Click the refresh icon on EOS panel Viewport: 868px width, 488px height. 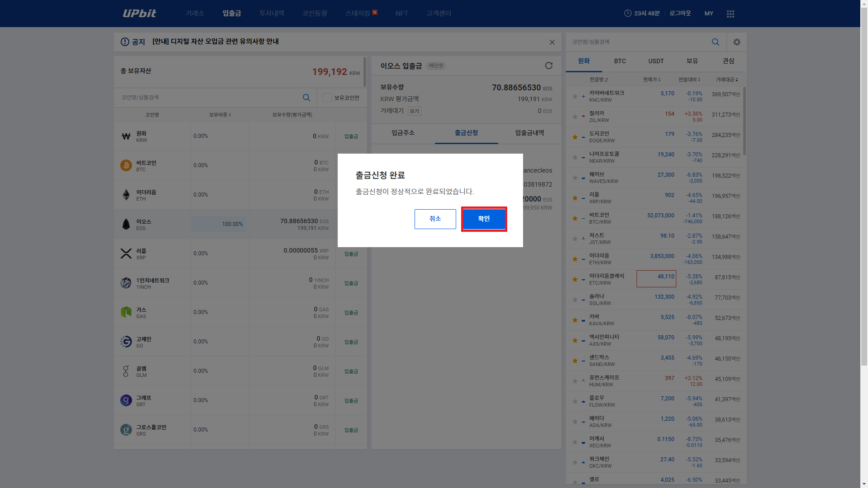click(x=548, y=66)
